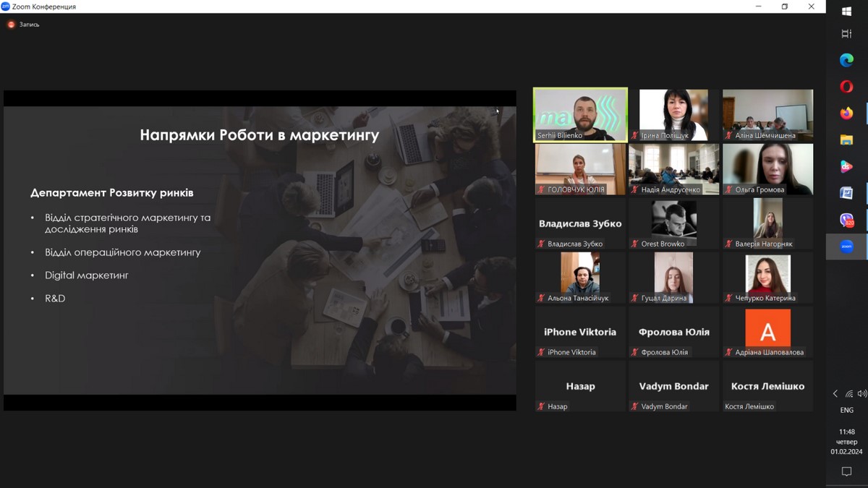Open File Explorer in the taskbar
The height and width of the screenshot is (488, 868).
click(846, 140)
